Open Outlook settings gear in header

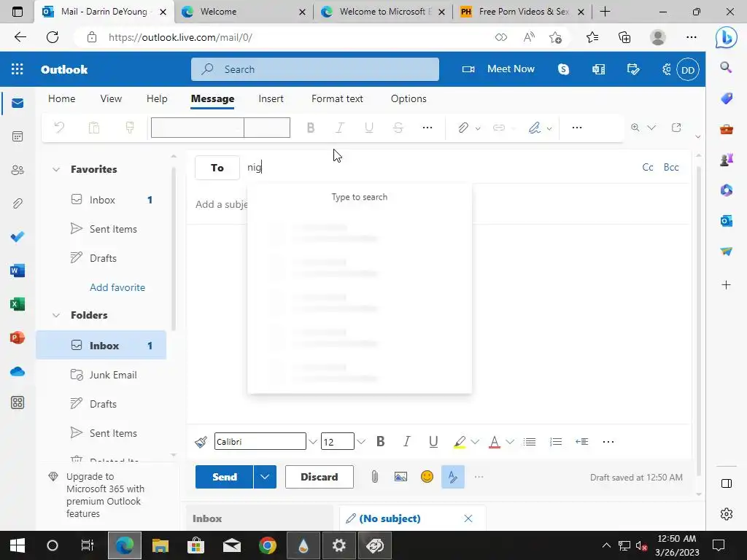[x=667, y=69]
